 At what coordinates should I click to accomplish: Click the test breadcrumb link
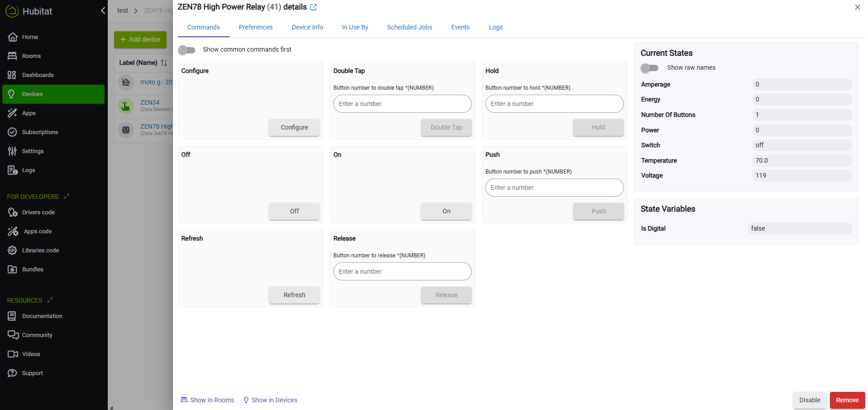pyautogui.click(x=123, y=10)
